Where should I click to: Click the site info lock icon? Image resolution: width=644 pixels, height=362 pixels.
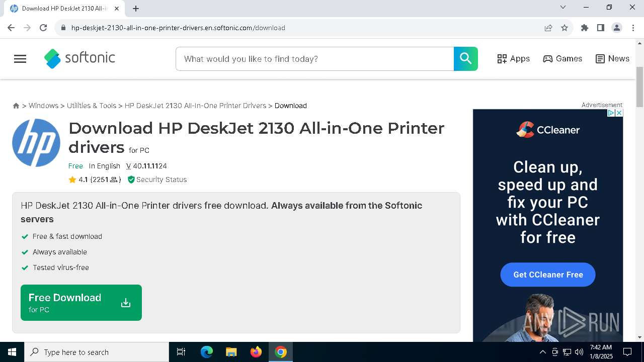[x=63, y=28]
